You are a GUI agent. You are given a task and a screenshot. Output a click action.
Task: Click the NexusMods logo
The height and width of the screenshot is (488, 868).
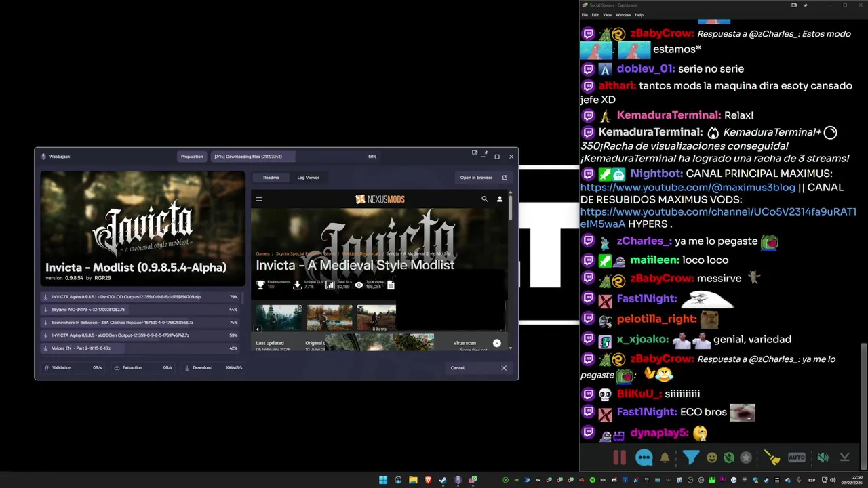point(380,199)
